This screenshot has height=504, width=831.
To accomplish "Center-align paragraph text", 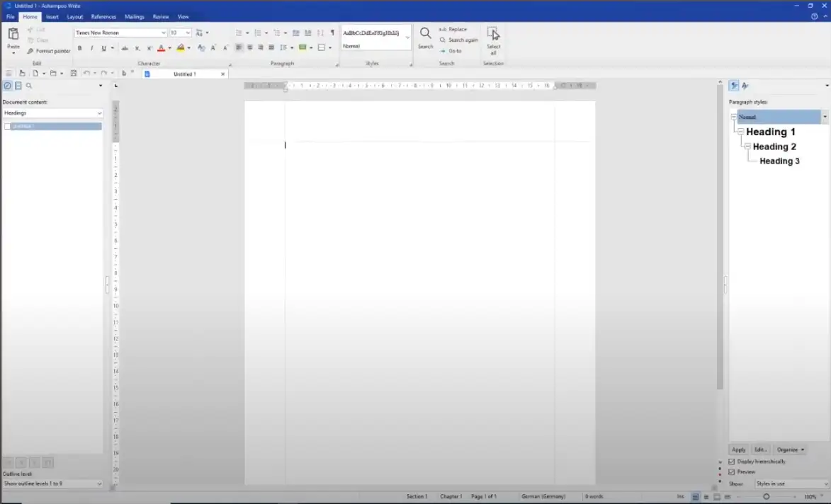I will [249, 48].
